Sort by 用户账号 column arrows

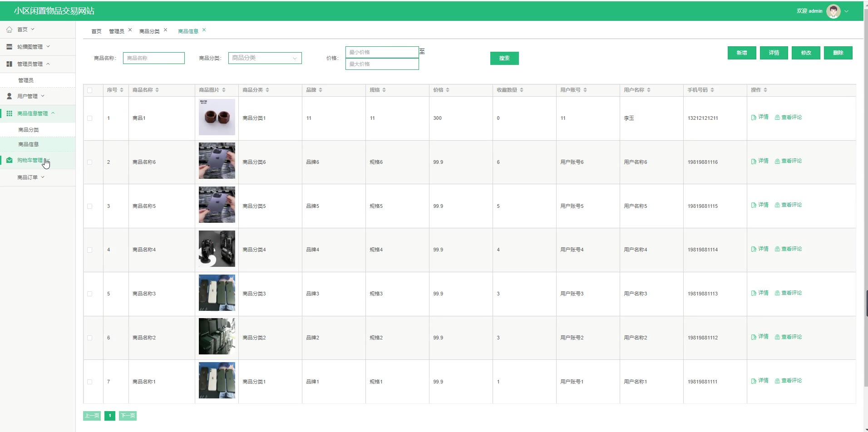(x=585, y=90)
